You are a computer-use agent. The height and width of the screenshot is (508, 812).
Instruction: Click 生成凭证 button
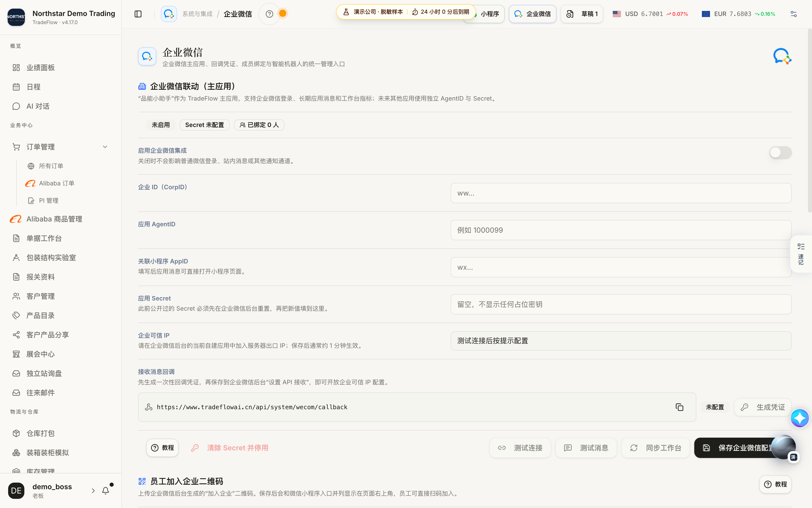[x=763, y=407]
